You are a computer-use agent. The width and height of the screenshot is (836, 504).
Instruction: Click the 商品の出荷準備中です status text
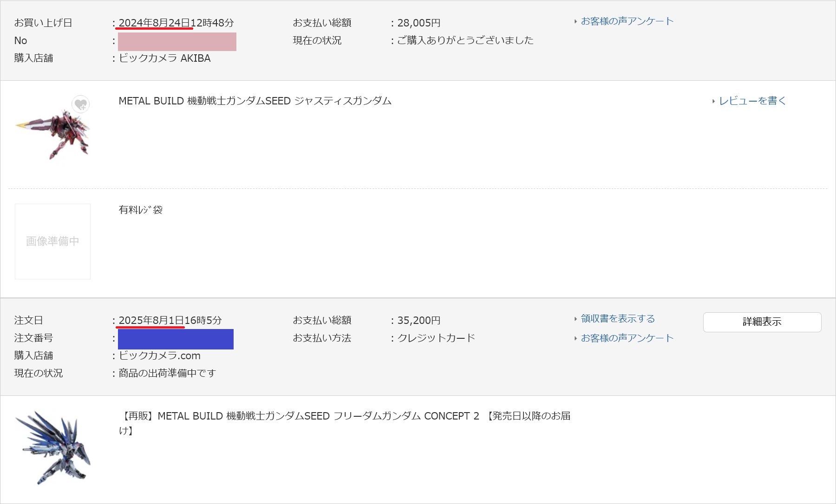tap(167, 374)
